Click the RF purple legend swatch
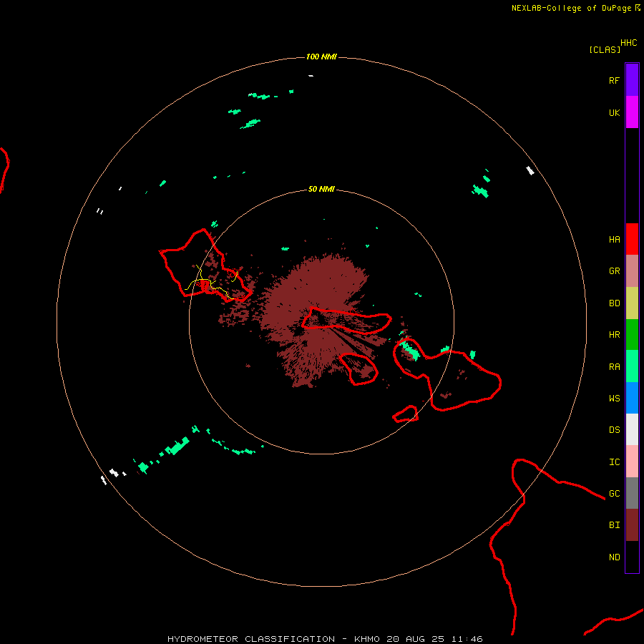Screen dimensions: 644x644 (x=632, y=80)
